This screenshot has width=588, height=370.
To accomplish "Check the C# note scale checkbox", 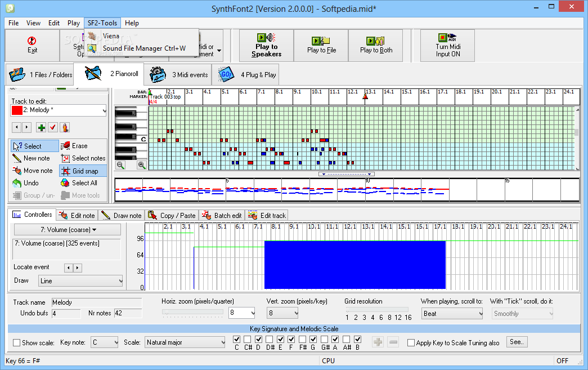I will click(248, 339).
